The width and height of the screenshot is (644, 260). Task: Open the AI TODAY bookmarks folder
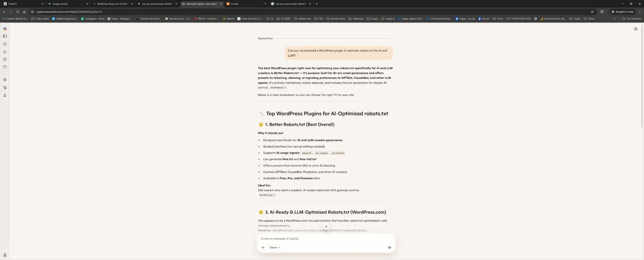283,18
